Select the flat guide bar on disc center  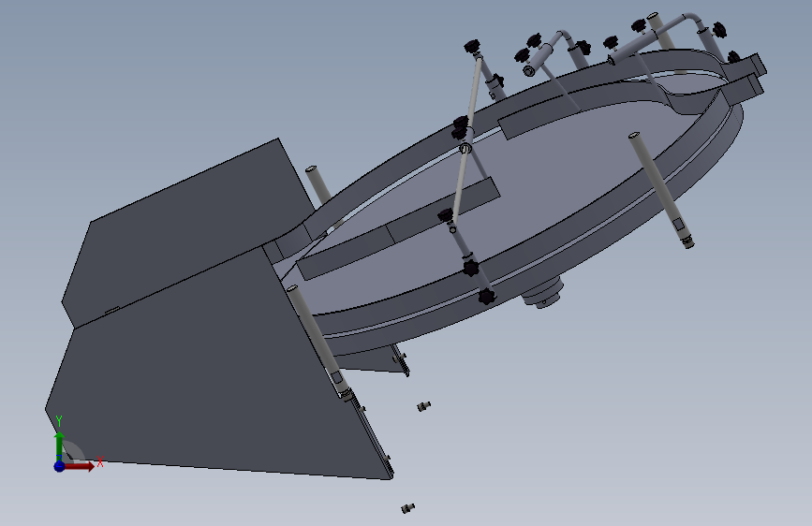click(x=399, y=228)
